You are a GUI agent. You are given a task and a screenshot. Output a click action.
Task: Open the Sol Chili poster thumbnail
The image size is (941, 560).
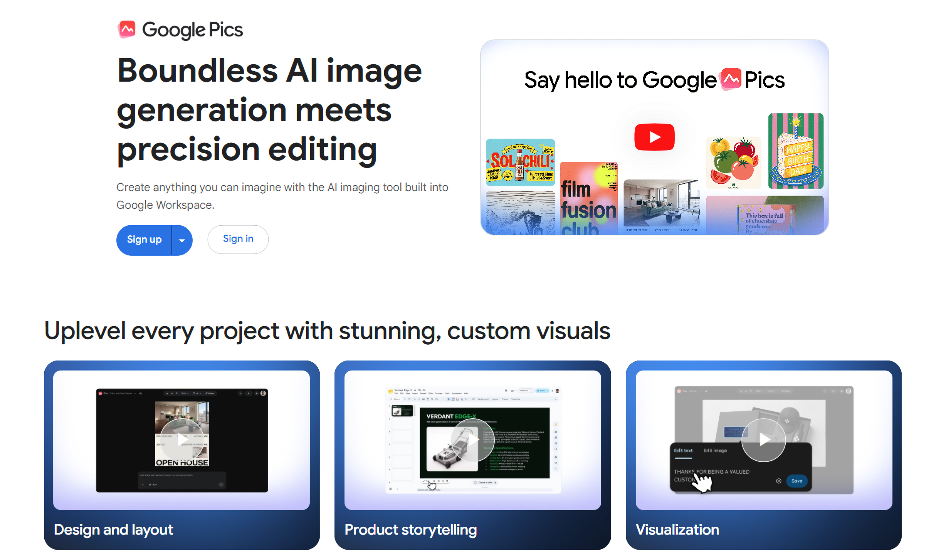520,162
